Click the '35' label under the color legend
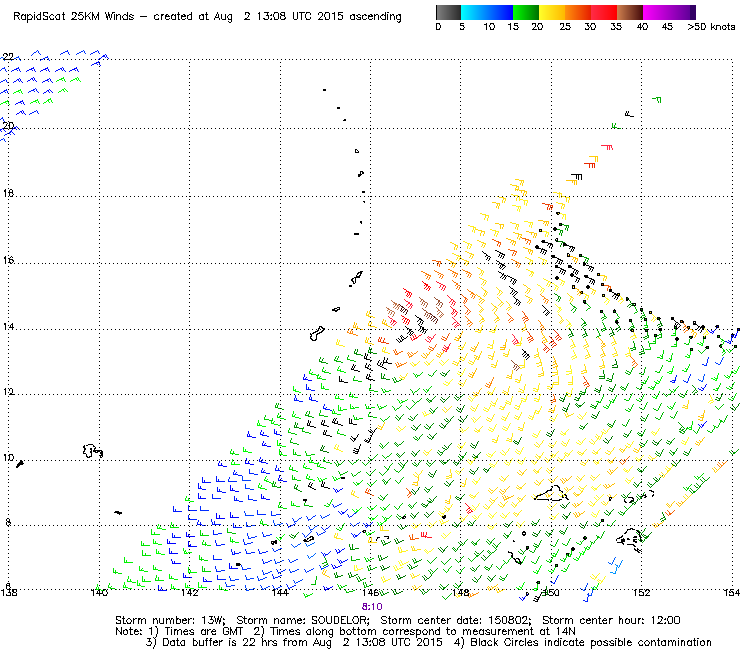 (615, 27)
